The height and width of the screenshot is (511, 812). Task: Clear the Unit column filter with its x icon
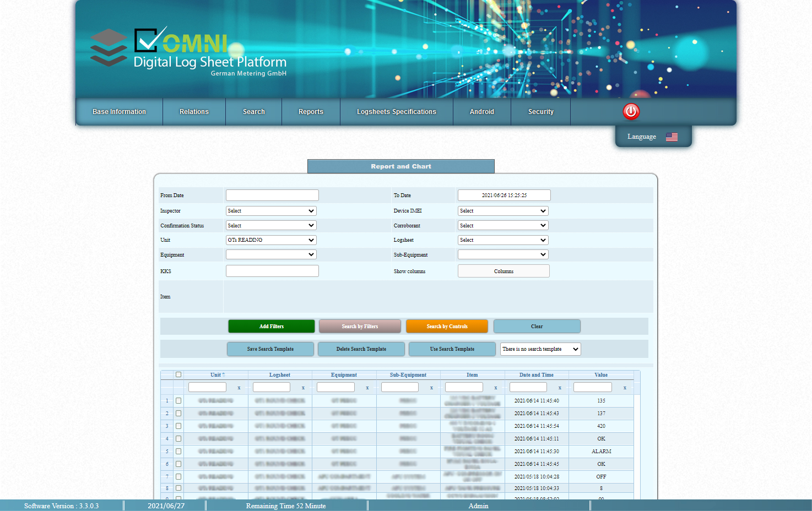point(239,388)
